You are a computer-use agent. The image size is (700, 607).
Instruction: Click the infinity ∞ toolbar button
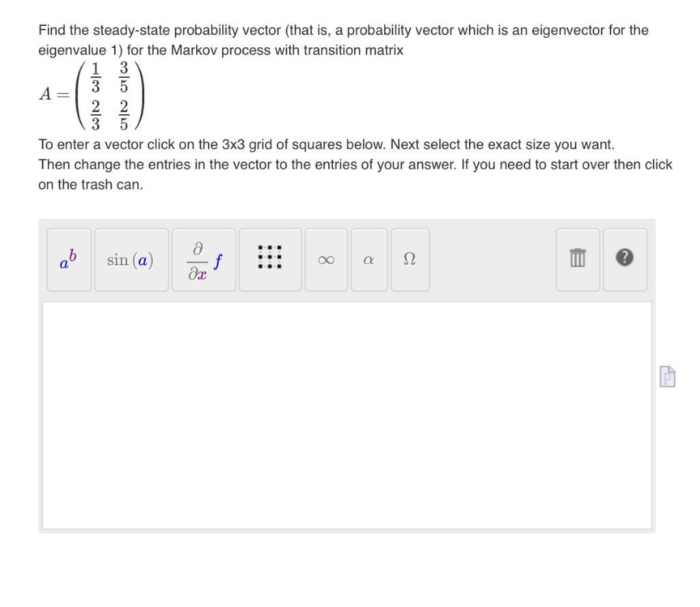[x=325, y=260]
